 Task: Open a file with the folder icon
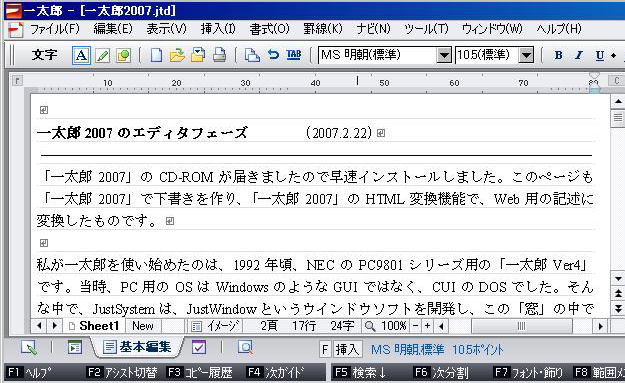(177, 55)
